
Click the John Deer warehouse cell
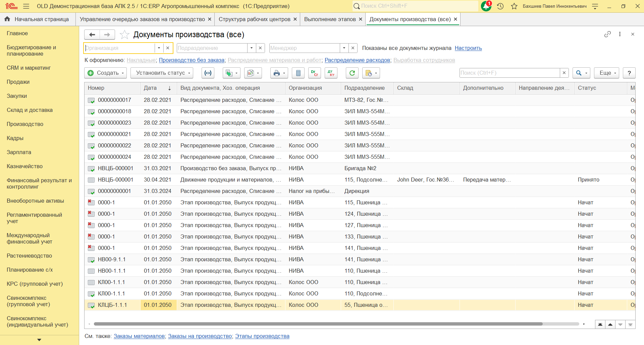(426, 180)
